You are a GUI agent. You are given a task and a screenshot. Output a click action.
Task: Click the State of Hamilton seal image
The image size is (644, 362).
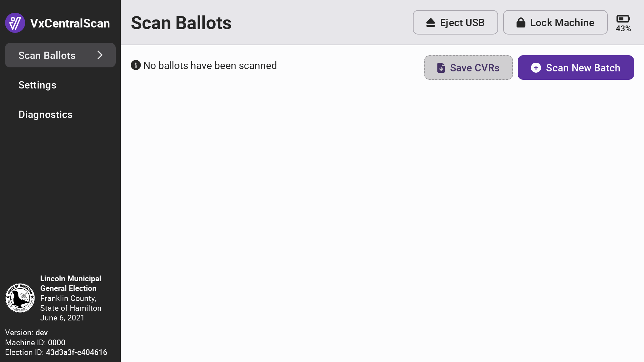[20, 298]
